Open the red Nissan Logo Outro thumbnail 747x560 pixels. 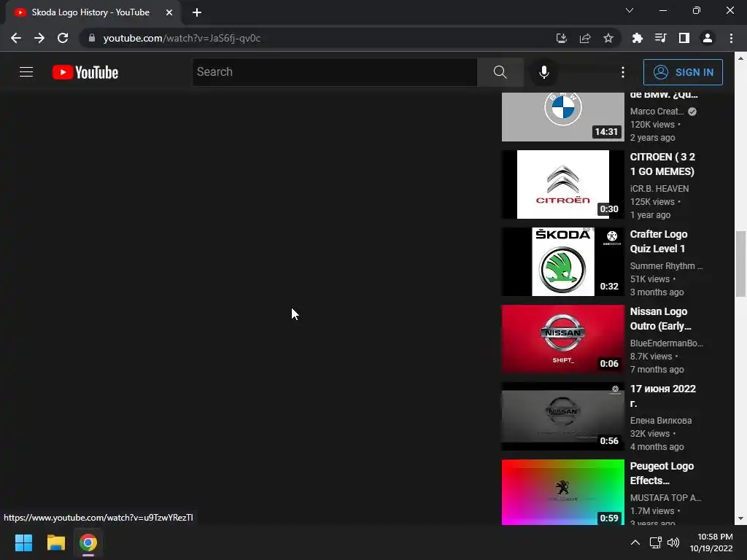point(562,338)
